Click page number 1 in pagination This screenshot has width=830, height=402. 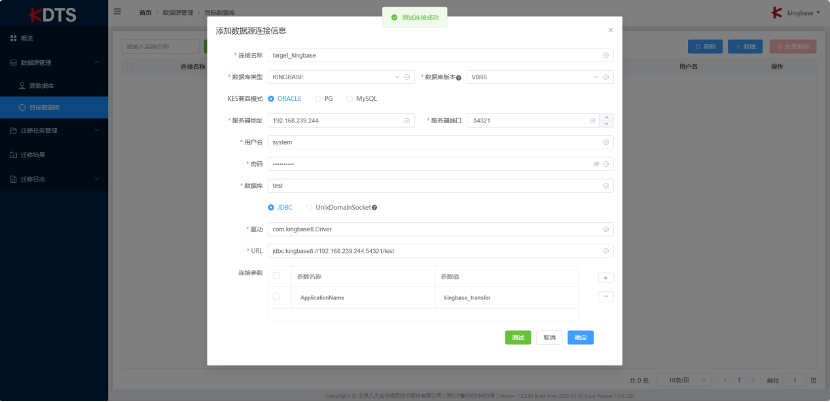[739, 380]
